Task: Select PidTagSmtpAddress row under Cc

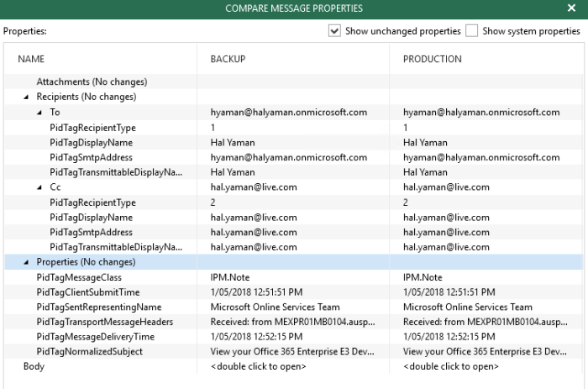Action: (x=294, y=232)
